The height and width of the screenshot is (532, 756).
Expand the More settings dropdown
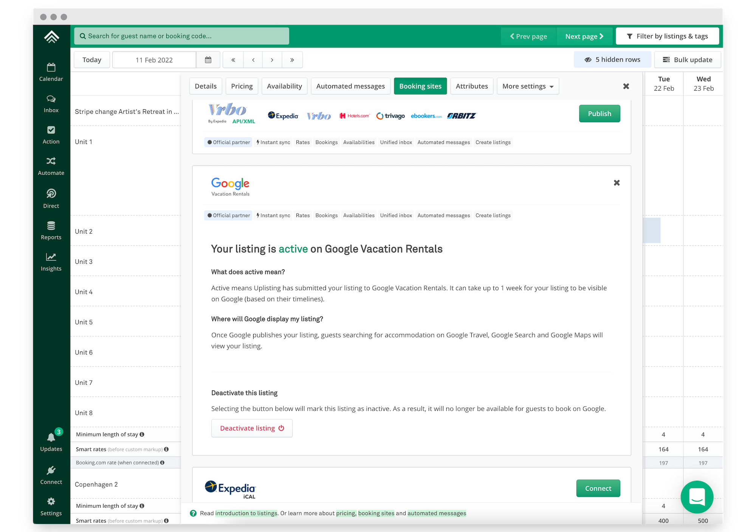click(527, 86)
